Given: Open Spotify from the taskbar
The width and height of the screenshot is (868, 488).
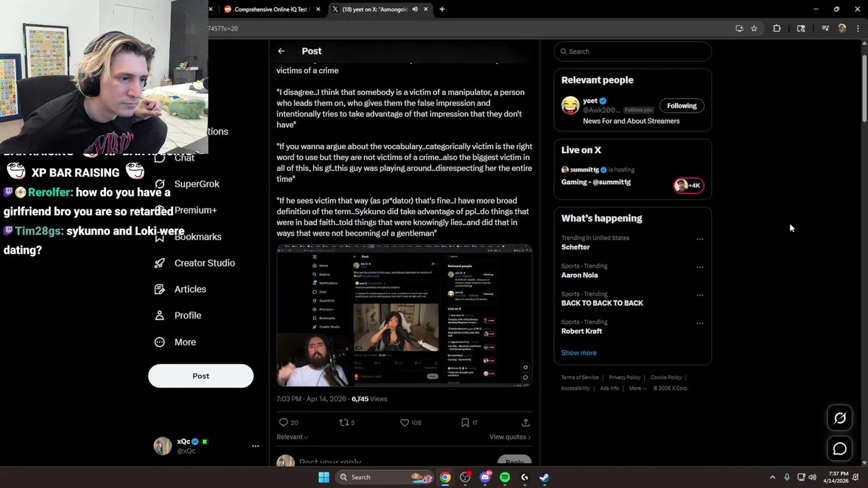Looking at the screenshot, I should (505, 477).
